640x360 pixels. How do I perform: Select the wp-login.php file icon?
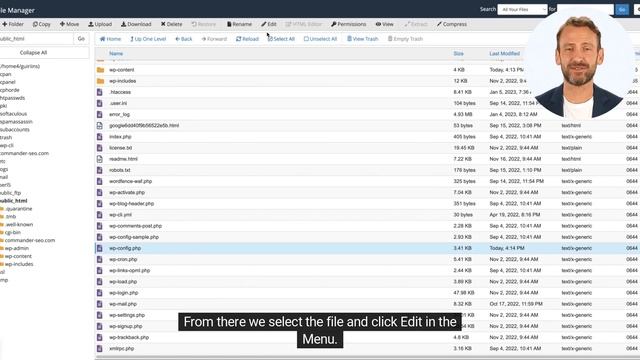(100, 293)
